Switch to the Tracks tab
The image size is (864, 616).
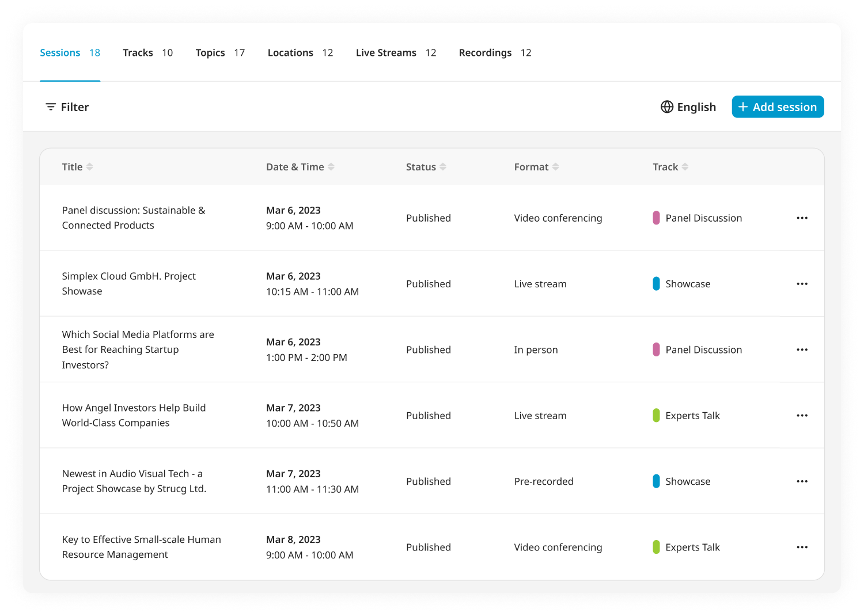tap(147, 52)
